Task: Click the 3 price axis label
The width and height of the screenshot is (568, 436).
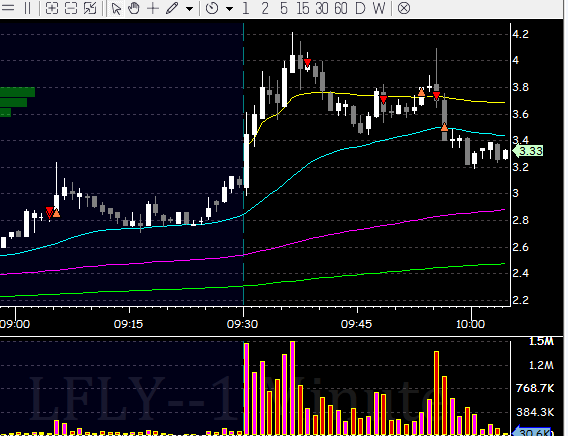Action: (x=516, y=193)
